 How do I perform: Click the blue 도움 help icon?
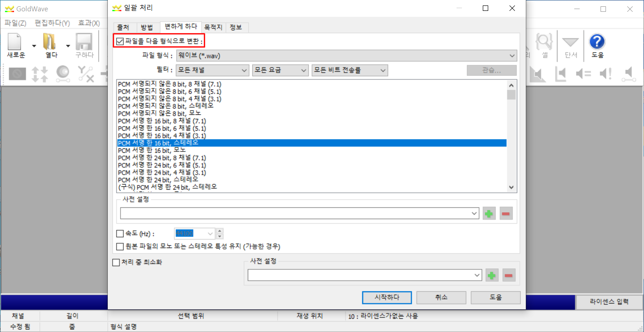click(597, 42)
